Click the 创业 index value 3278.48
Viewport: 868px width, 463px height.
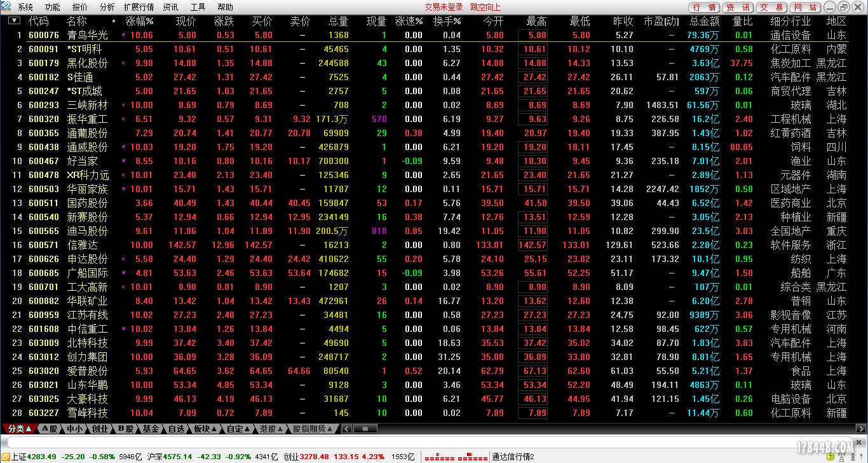(x=314, y=457)
